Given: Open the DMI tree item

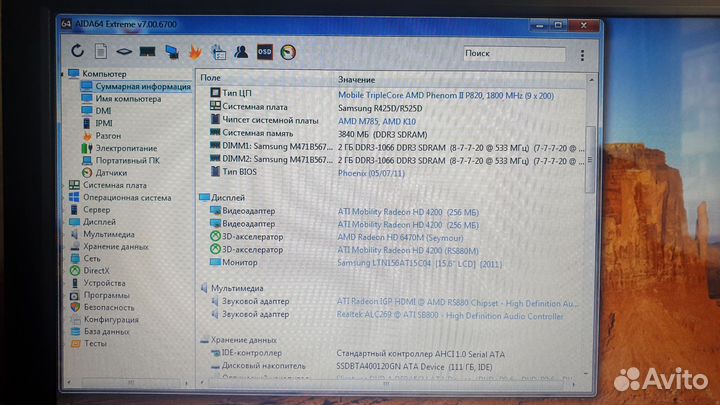Looking at the screenshot, I should pyautogui.click(x=103, y=111).
